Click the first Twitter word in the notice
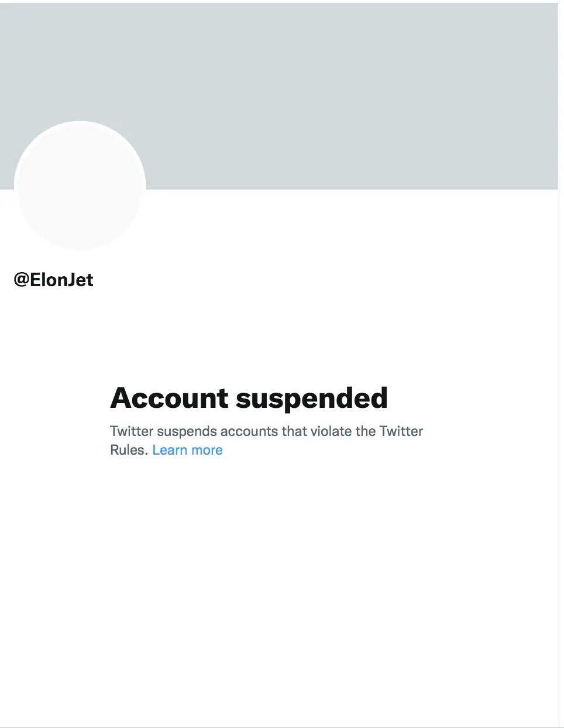 tap(132, 431)
